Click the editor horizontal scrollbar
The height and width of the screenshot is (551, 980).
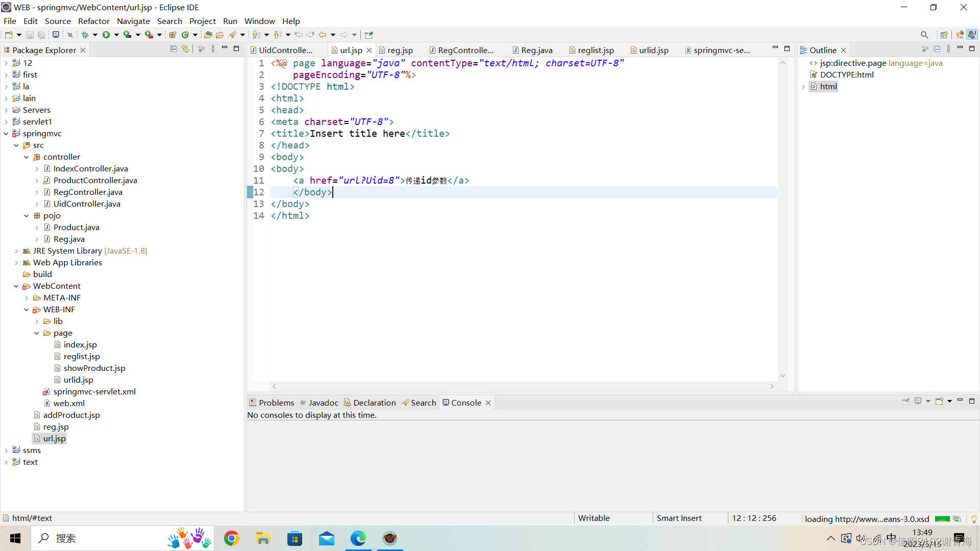click(x=523, y=387)
